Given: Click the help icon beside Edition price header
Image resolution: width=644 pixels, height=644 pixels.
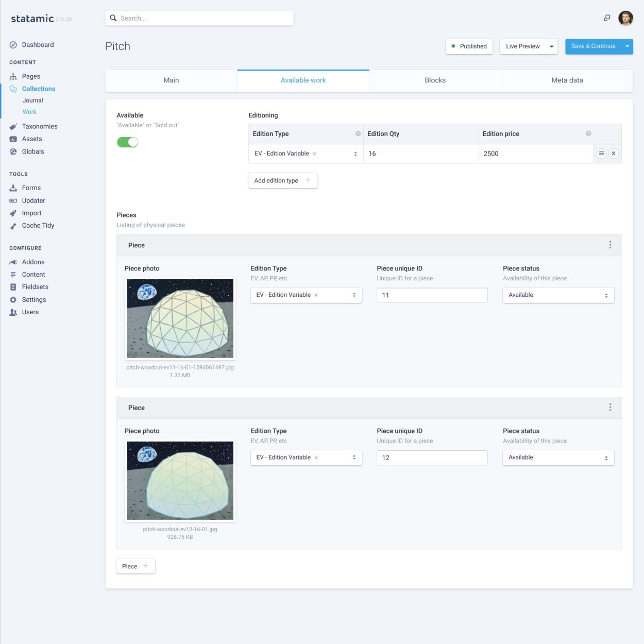Looking at the screenshot, I should [588, 134].
